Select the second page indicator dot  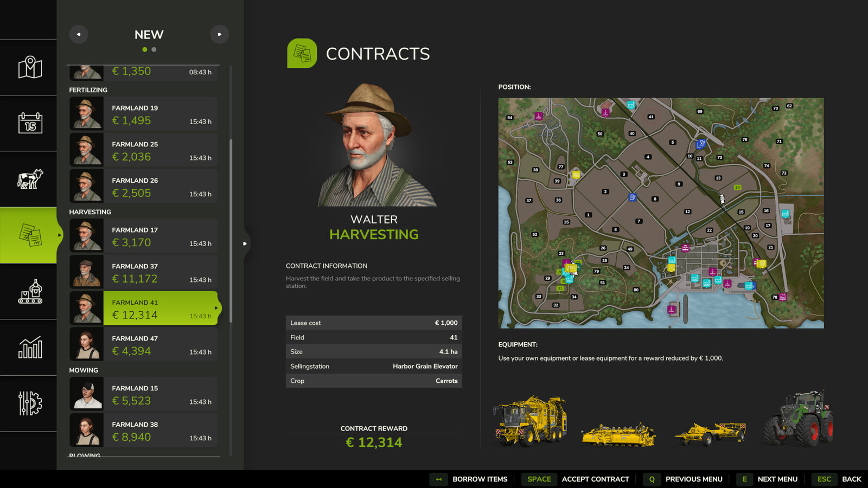pos(154,49)
